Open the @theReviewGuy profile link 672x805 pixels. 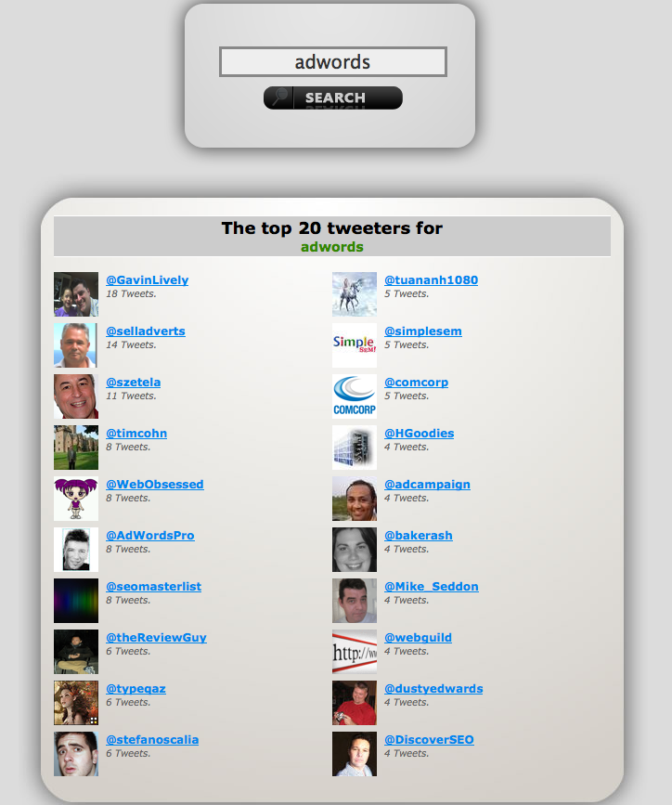[156, 638]
